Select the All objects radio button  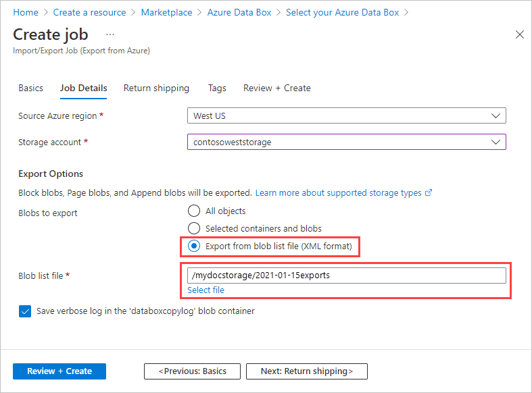[x=194, y=211]
